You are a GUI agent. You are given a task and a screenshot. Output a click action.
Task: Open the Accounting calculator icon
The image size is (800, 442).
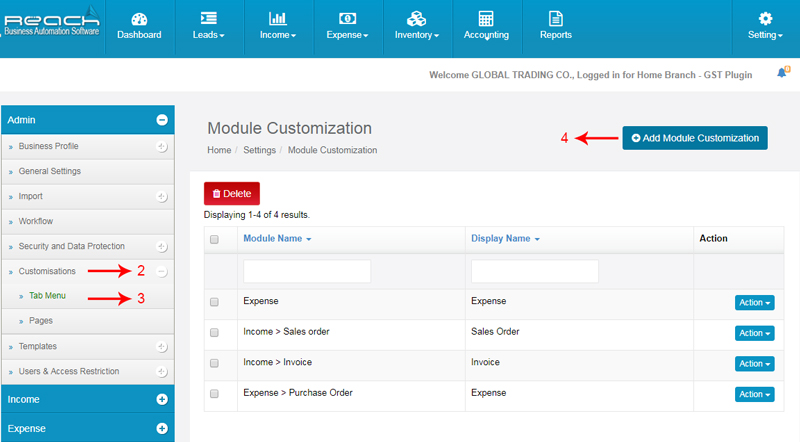486,19
